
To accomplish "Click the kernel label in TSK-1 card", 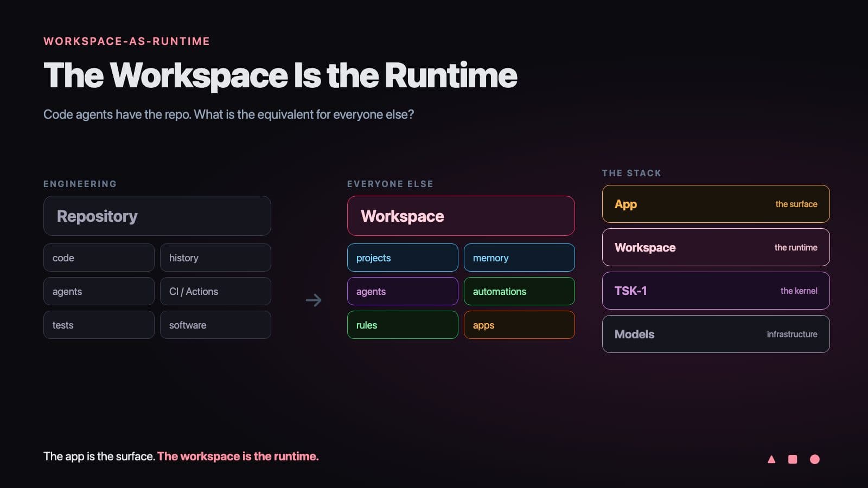I will tap(799, 291).
